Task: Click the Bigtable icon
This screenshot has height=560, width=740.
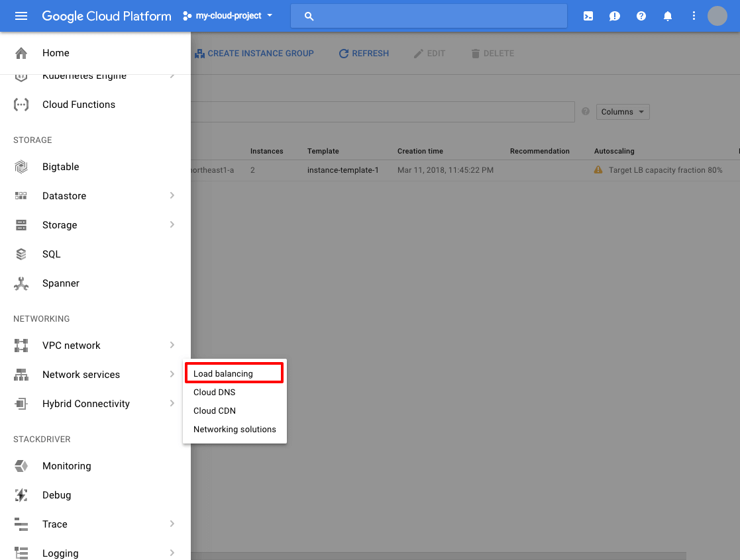Action: (21, 167)
